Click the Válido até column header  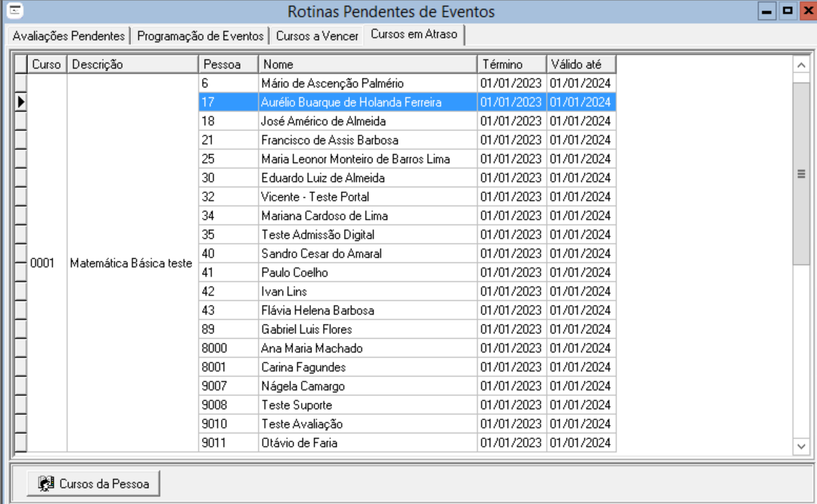pos(581,64)
